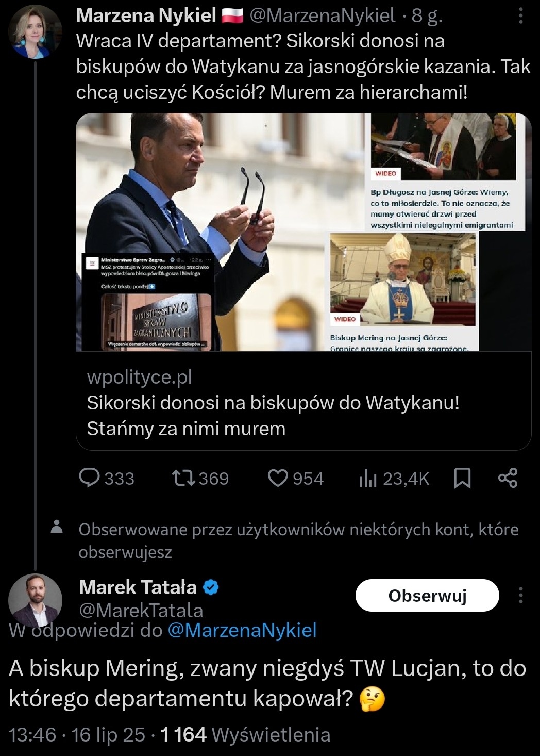Bookmark Marzena Nykiel's tweet

pos(462,478)
